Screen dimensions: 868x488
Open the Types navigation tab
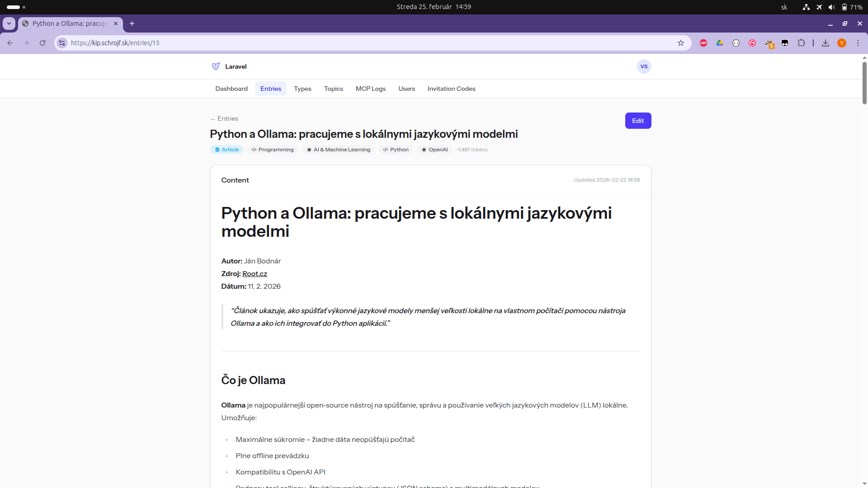click(302, 89)
